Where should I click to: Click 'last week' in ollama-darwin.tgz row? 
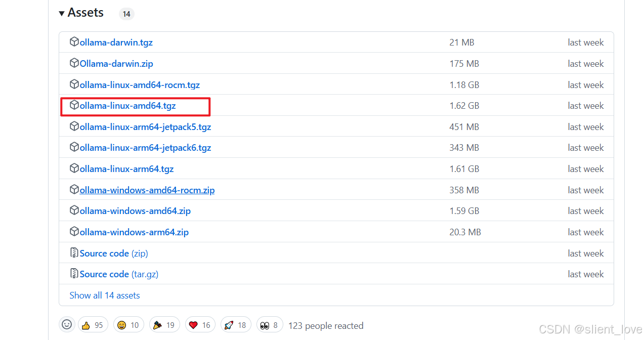tap(586, 42)
